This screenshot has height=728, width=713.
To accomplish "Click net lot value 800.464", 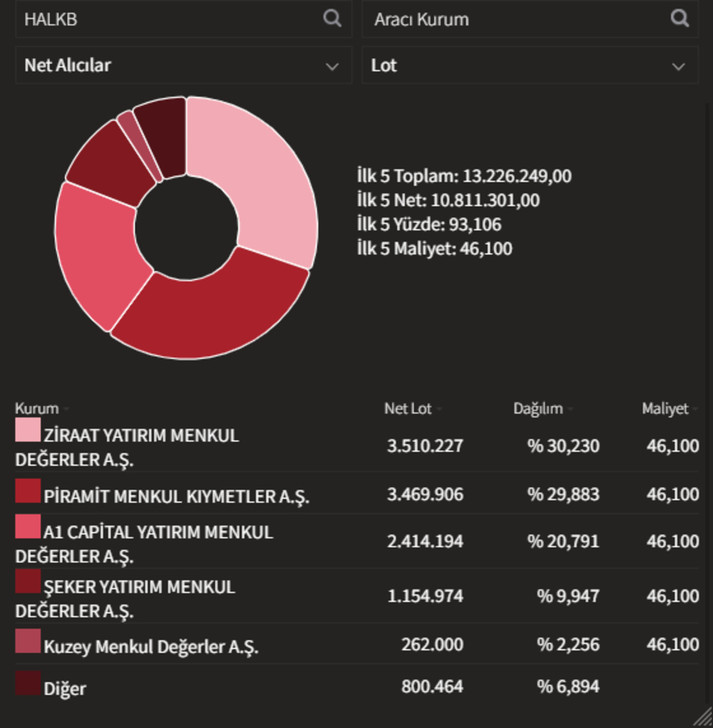I will [432, 686].
